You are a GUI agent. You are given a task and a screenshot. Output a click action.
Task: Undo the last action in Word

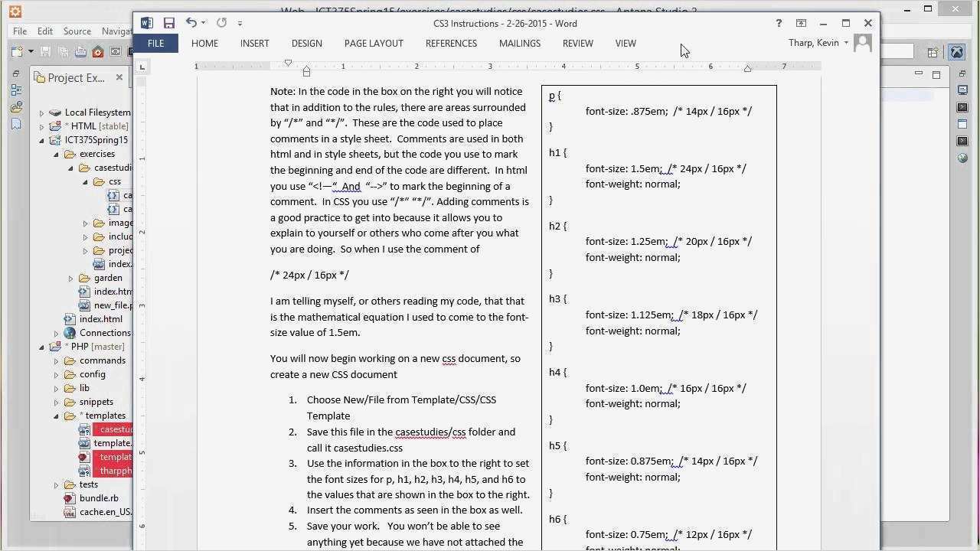(191, 23)
